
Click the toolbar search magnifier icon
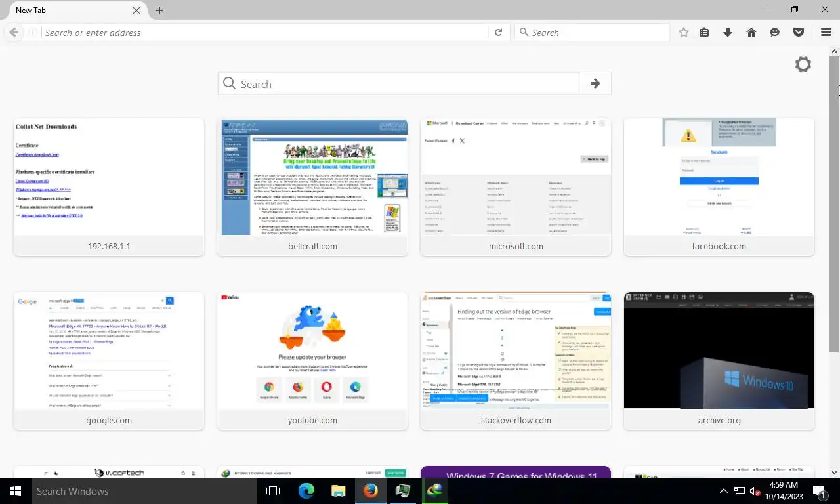click(x=524, y=33)
